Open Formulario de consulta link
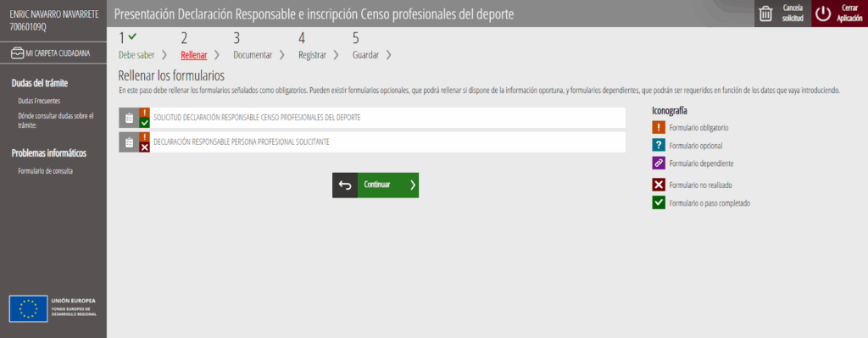Viewport: 868px width, 338px height. (46, 171)
